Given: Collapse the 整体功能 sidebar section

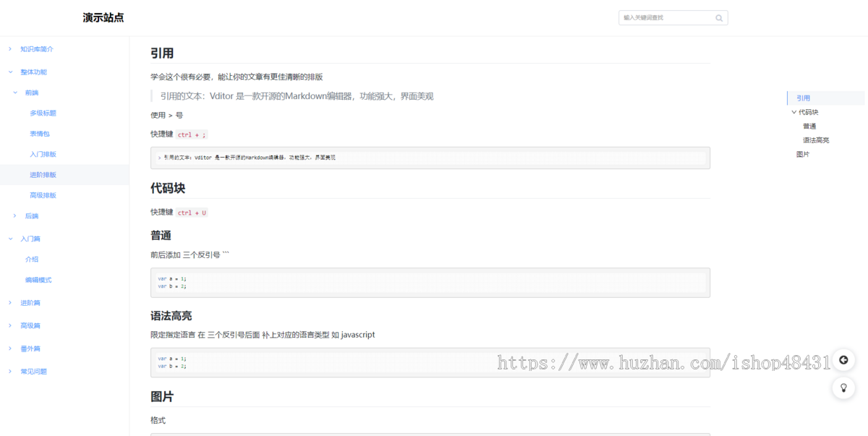Looking at the screenshot, I should tap(10, 72).
